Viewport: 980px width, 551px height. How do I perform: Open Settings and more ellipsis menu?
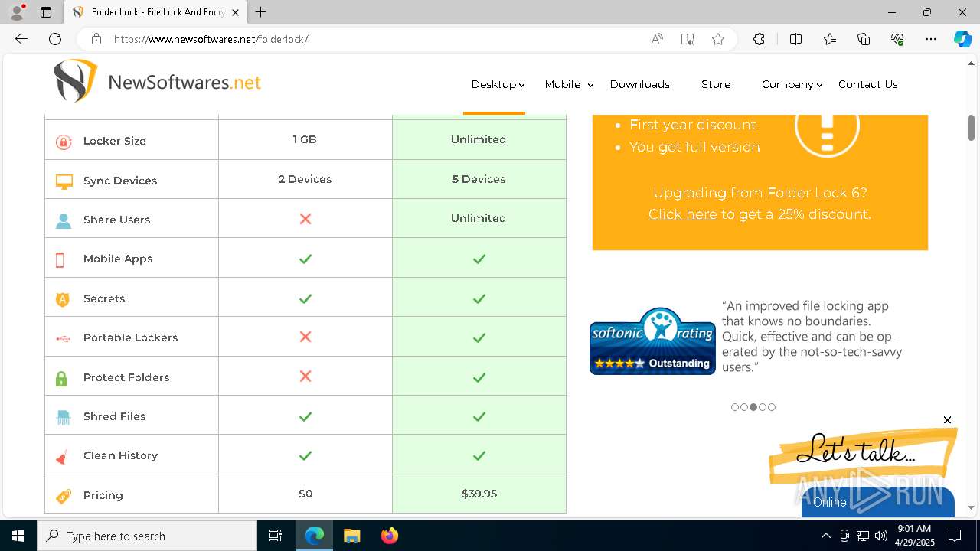tap(931, 39)
